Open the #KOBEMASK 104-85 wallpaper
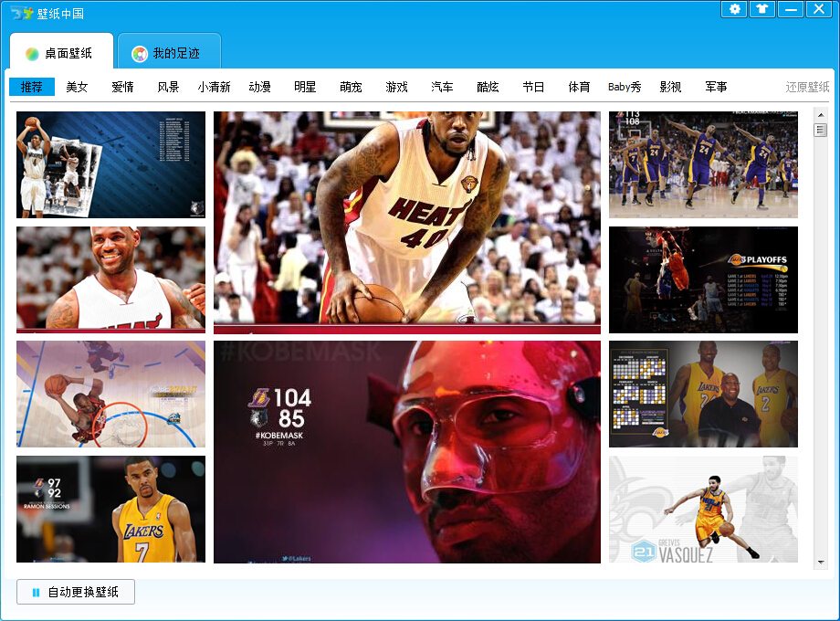The image size is (840, 621). (407, 452)
